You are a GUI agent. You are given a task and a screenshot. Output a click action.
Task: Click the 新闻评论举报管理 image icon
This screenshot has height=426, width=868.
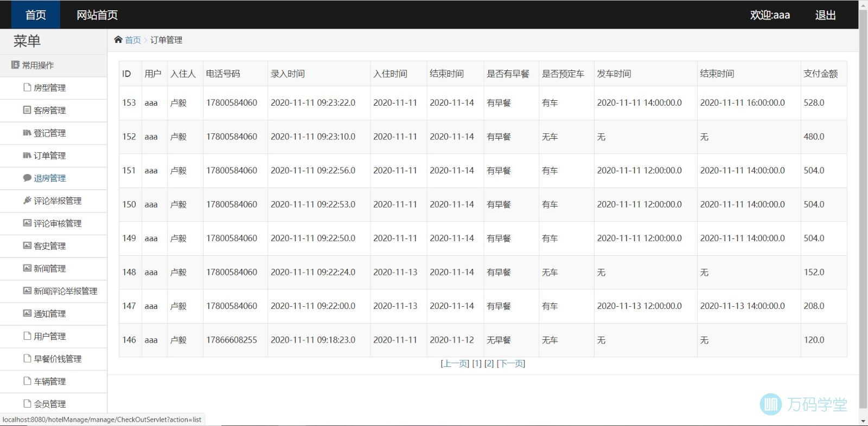tap(27, 291)
